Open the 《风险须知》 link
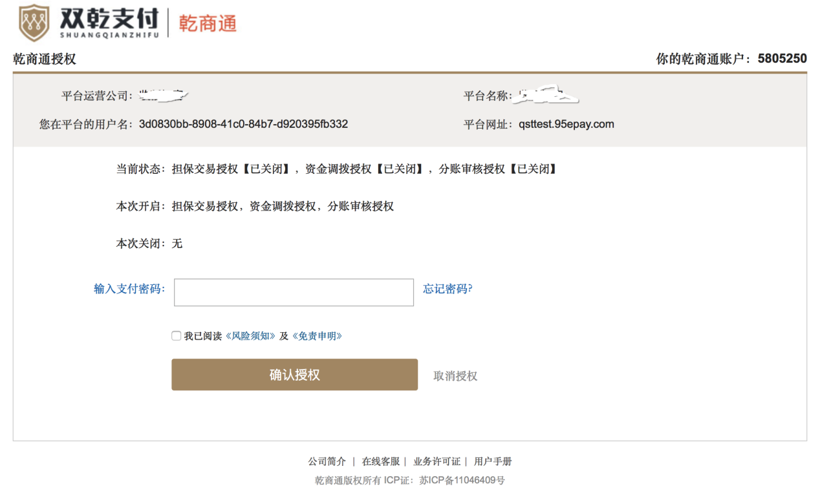This screenshot has height=504, width=820. click(x=250, y=336)
